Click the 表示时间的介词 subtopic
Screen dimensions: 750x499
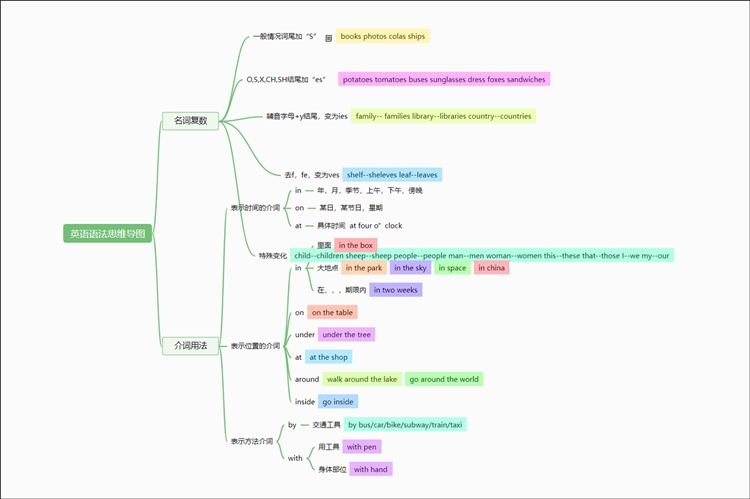click(x=255, y=208)
